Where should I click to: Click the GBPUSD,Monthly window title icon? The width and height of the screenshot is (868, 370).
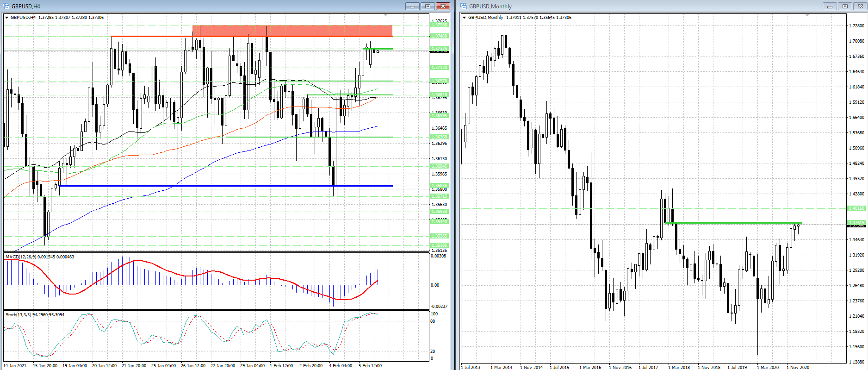464,6
